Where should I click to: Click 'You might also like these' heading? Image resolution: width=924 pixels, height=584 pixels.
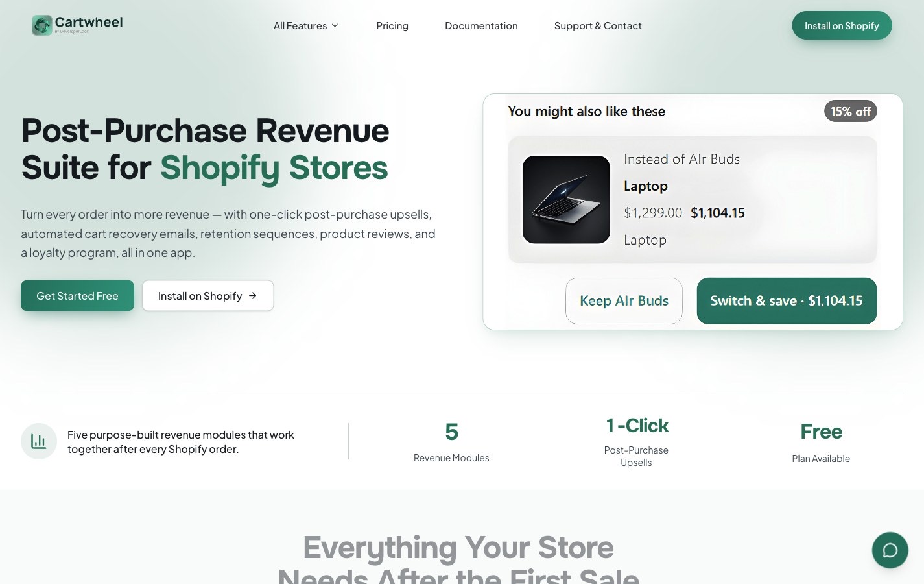click(x=586, y=111)
